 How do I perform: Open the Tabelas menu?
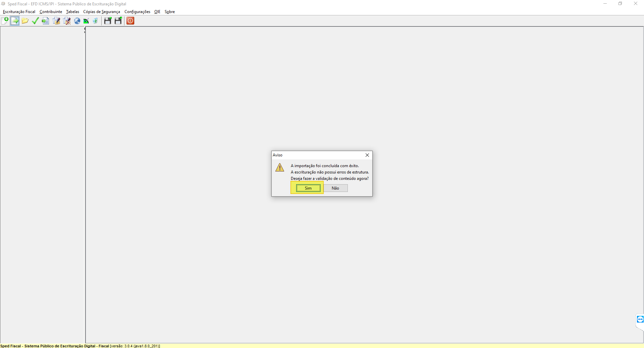pyautogui.click(x=72, y=12)
